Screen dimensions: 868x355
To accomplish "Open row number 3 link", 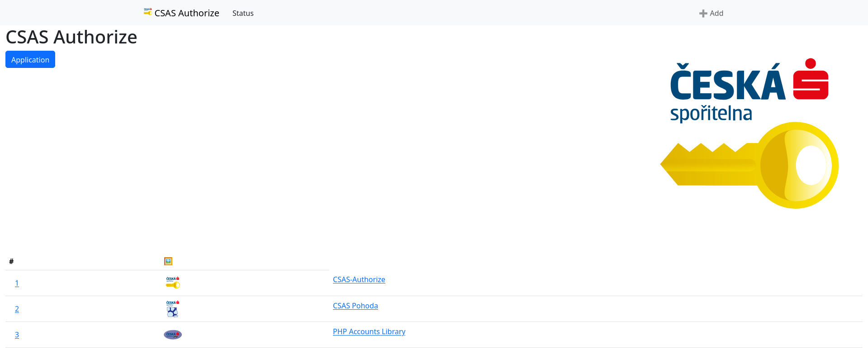I will point(17,335).
